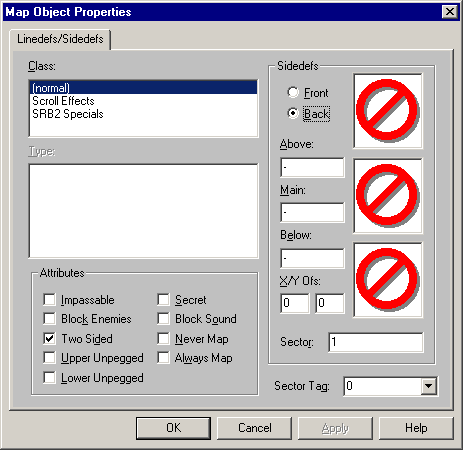463x450 pixels.
Task: Open the Above texture preview thumbnail
Action: [x=388, y=111]
